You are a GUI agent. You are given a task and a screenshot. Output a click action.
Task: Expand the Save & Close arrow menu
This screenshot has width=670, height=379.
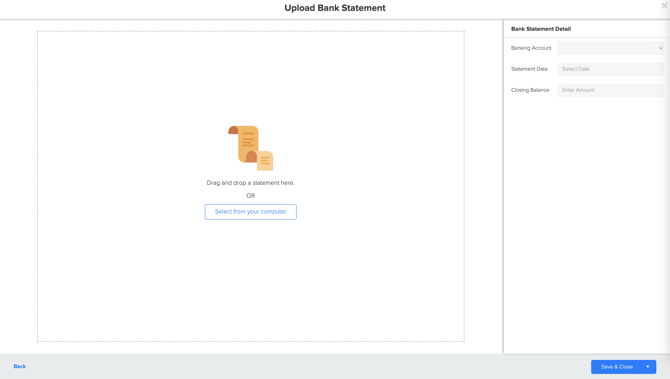tap(648, 367)
